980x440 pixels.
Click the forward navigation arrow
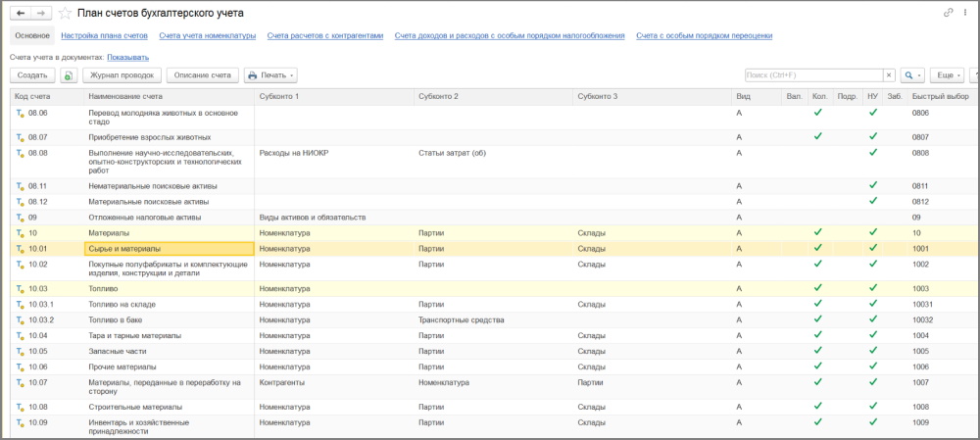pos(40,13)
